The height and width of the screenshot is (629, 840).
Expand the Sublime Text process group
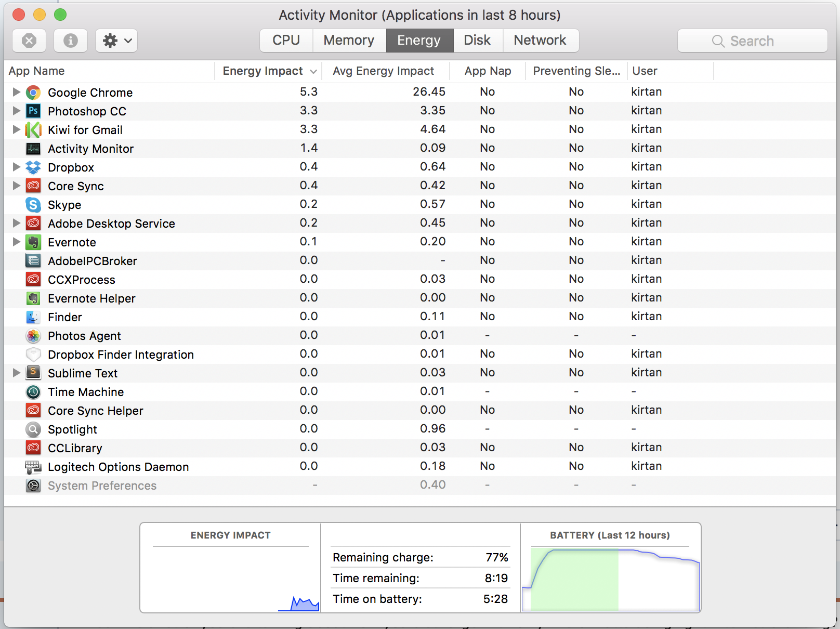coord(16,373)
